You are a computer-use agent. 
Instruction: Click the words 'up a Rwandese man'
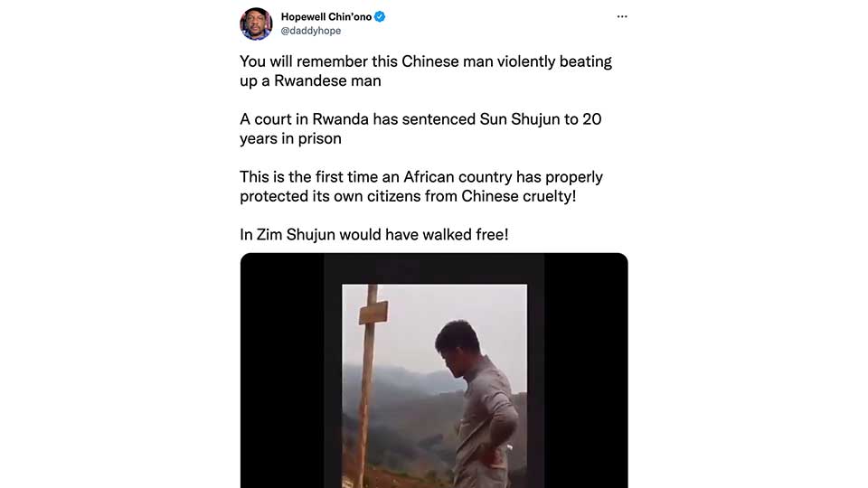pos(310,80)
